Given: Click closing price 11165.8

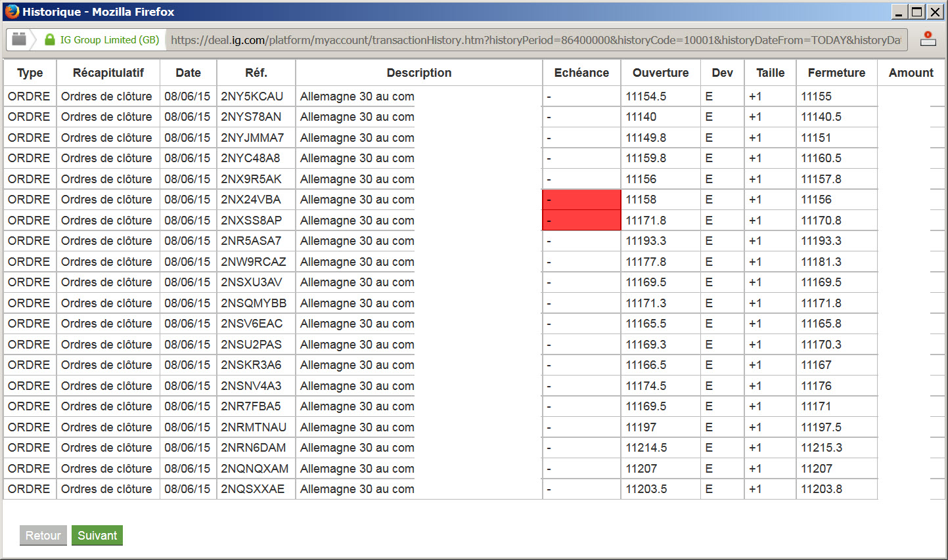Looking at the screenshot, I should pyautogui.click(x=821, y=324).
